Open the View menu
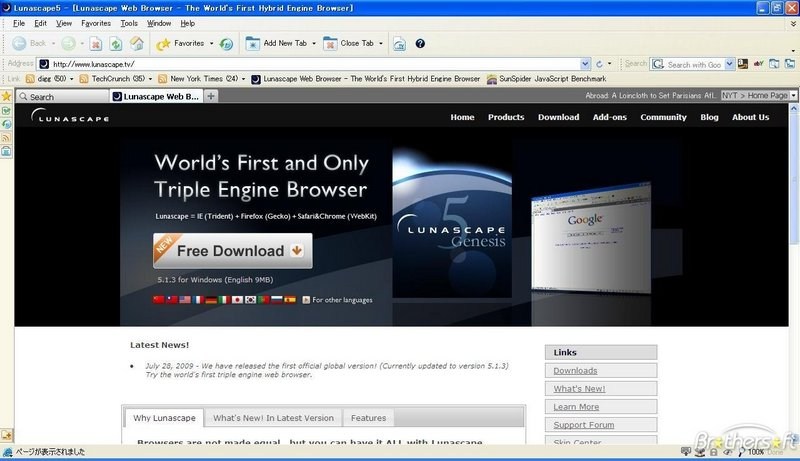 (64, 23)
